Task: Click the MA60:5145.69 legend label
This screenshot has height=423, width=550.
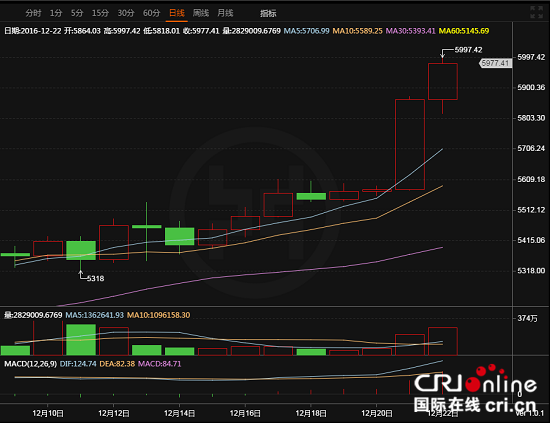Action: (464, 31)
